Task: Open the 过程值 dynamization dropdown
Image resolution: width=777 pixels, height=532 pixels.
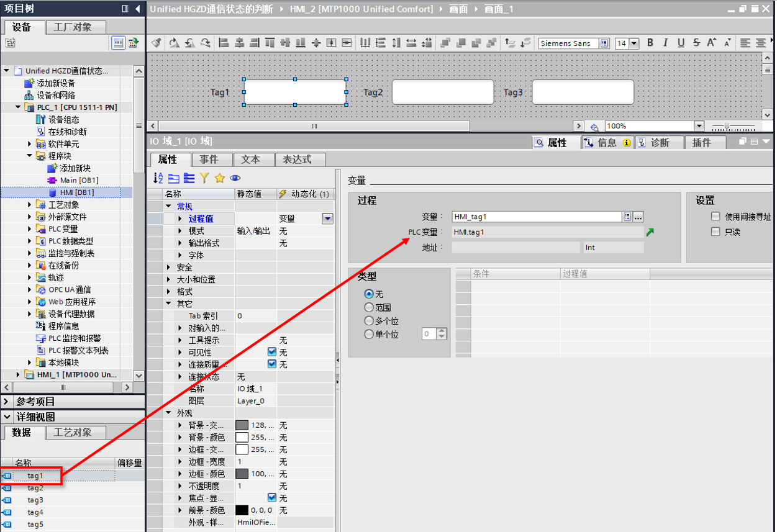Action: (327, 219)
